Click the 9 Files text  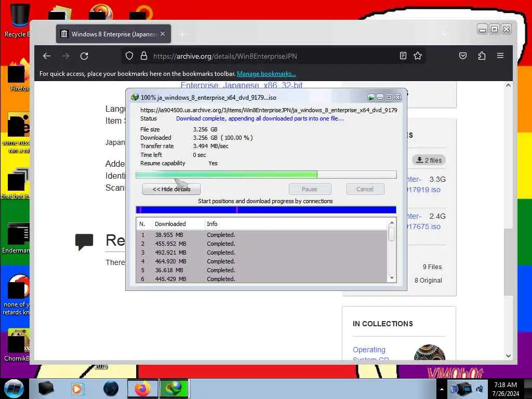[432, 267]
